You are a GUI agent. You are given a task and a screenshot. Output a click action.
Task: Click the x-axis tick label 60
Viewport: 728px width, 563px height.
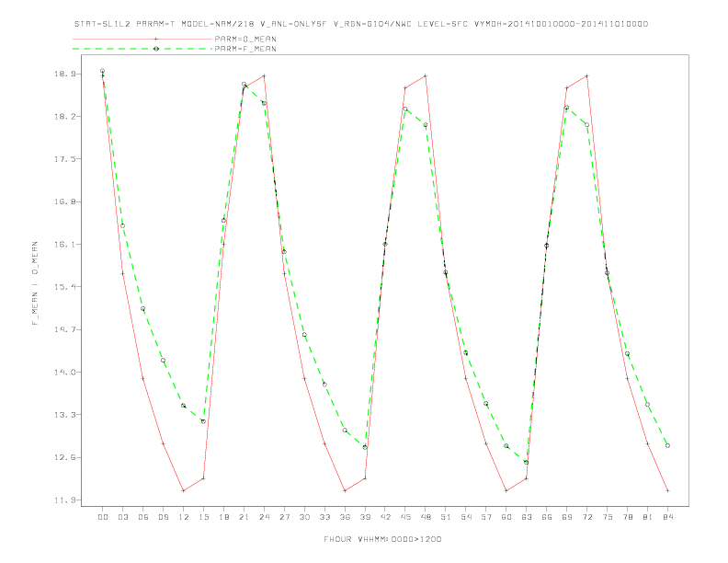(x=506, y=517)
